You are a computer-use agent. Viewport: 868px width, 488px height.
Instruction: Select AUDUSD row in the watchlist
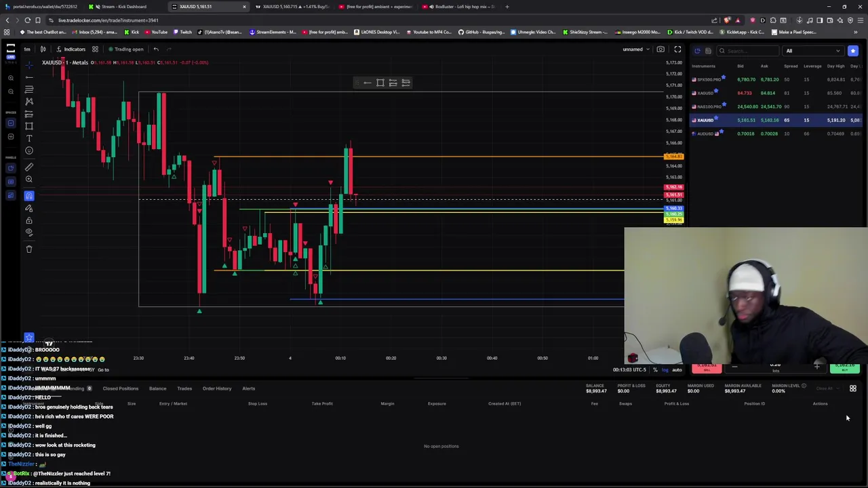[776, 134]
